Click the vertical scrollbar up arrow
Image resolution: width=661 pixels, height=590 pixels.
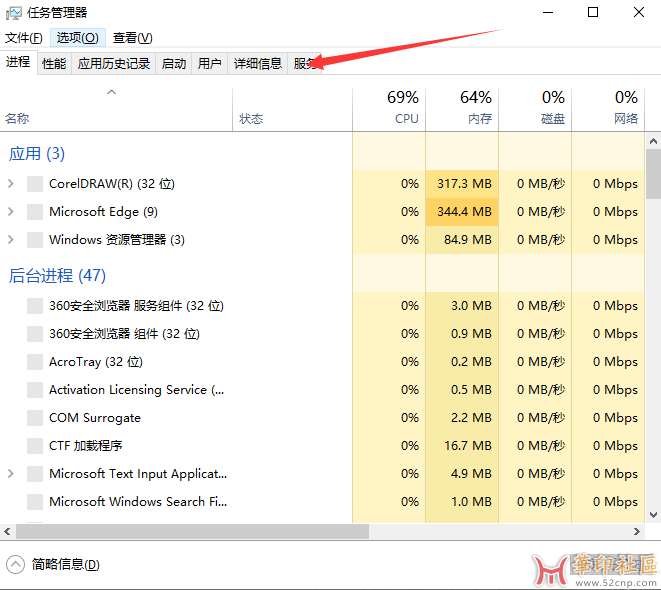tap(653, 141)
